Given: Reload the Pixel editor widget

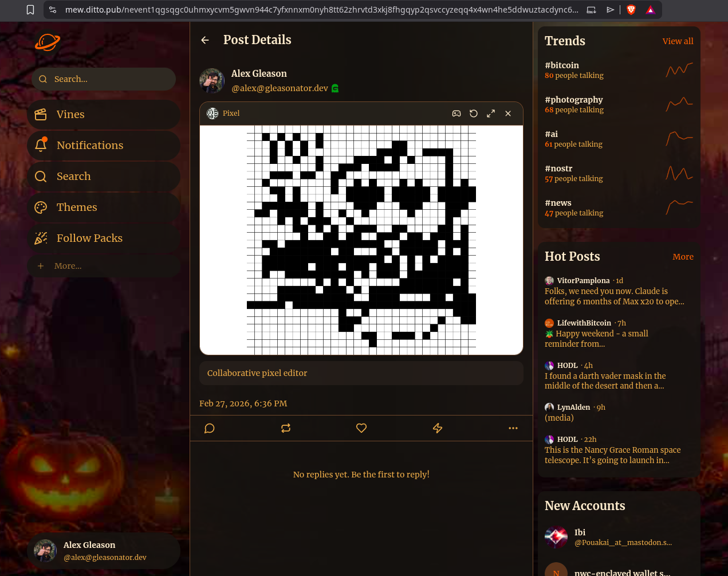Looking at the screenshot, I should pos(474,113).
